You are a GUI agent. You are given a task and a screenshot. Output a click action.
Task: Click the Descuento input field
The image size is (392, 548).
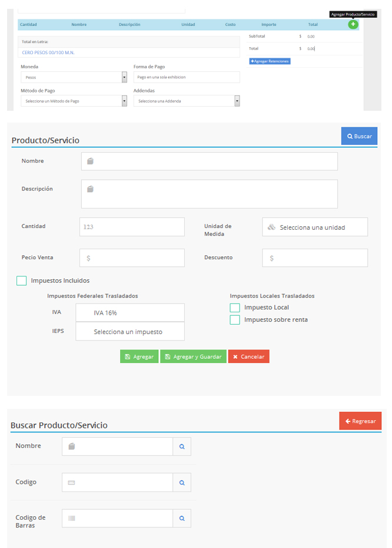pyautogui.click(x=315, y=258)
